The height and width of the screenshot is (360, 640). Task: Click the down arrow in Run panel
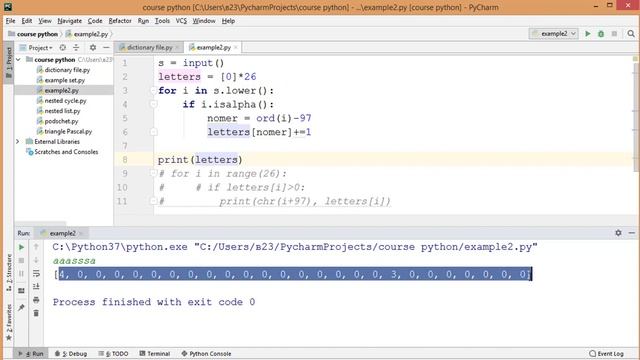36,260
